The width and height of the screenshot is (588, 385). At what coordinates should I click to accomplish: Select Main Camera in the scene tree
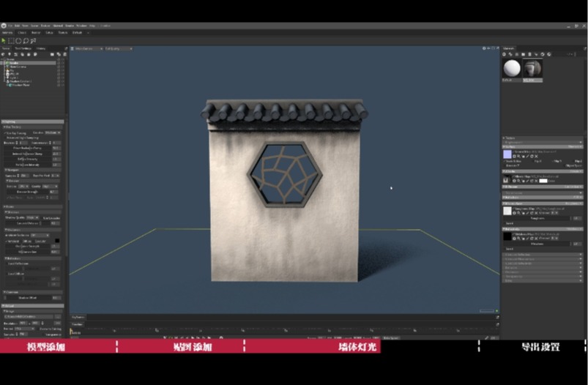pyautogui.click(x=18, y=67)
